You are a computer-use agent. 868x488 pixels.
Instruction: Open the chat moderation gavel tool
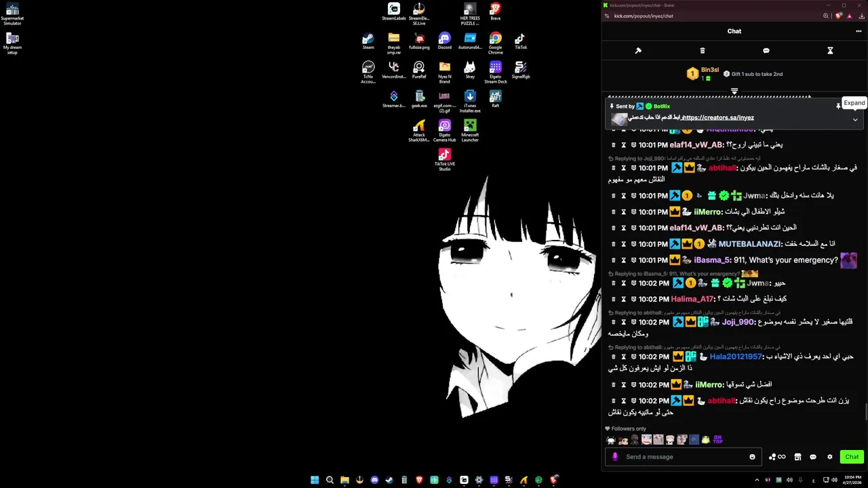(x=638, y=51)
